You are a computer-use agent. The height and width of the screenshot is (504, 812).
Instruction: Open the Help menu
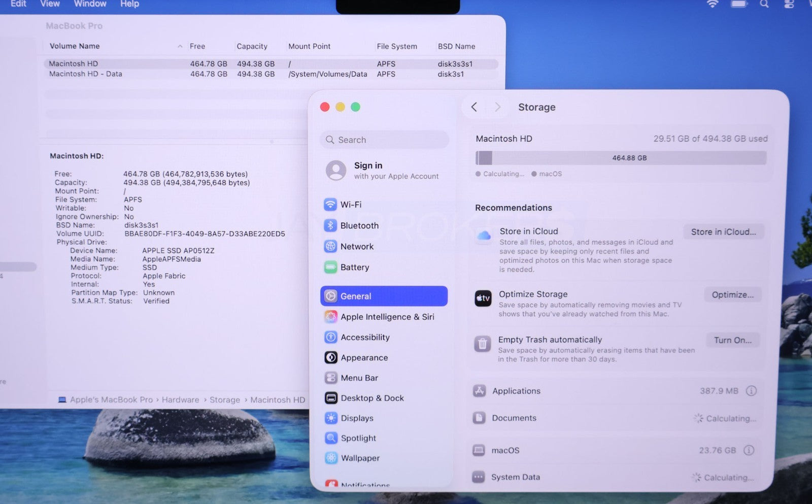(129, 4)
